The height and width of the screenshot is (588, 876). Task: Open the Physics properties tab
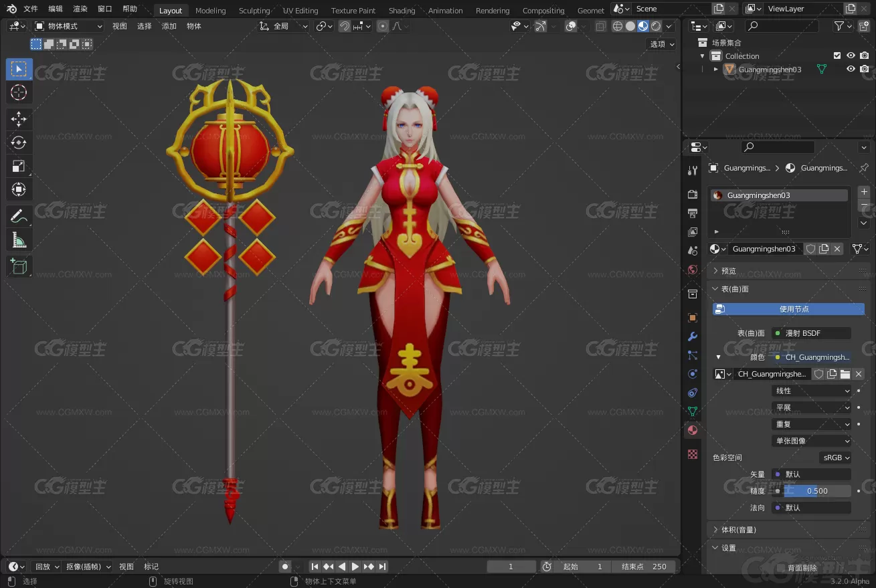(693, 374)
